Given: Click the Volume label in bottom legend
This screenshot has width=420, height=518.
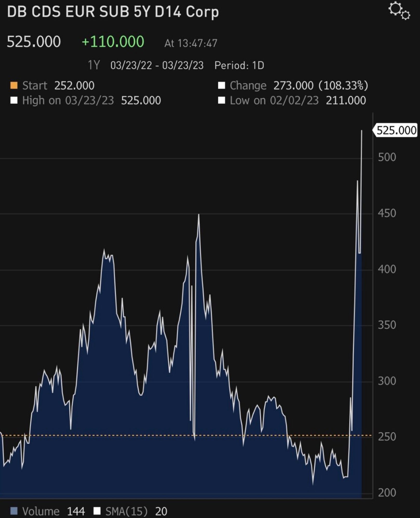Looking at the screenshot, I should [41, 512].
